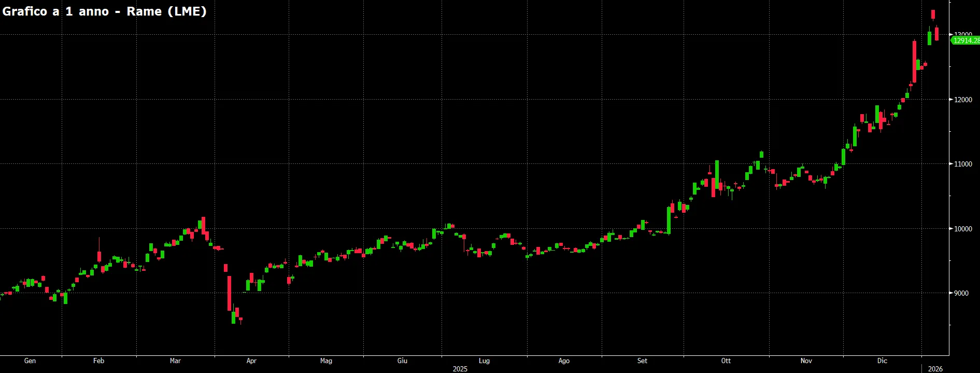This screenshot has height=373, width=980.
Task: Select the Lug month label on the time axis
Action: [x=484, y=361]
